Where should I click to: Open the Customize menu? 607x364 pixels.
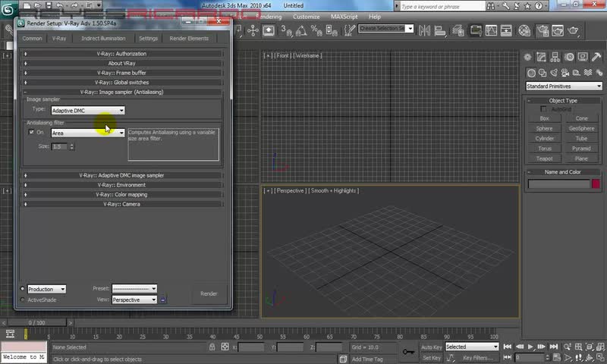pos(307,17)
